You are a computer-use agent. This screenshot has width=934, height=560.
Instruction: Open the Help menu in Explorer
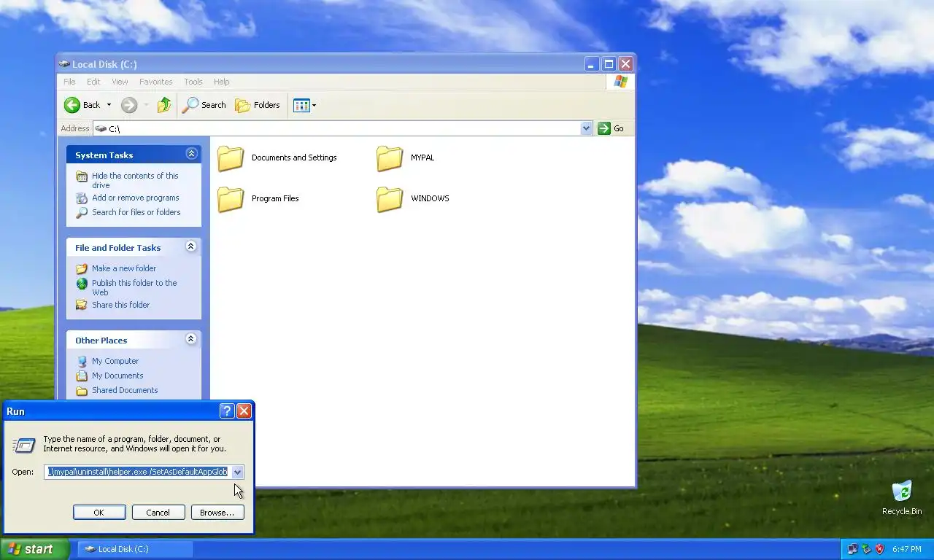pyautogui.click(x=221, y=82)
